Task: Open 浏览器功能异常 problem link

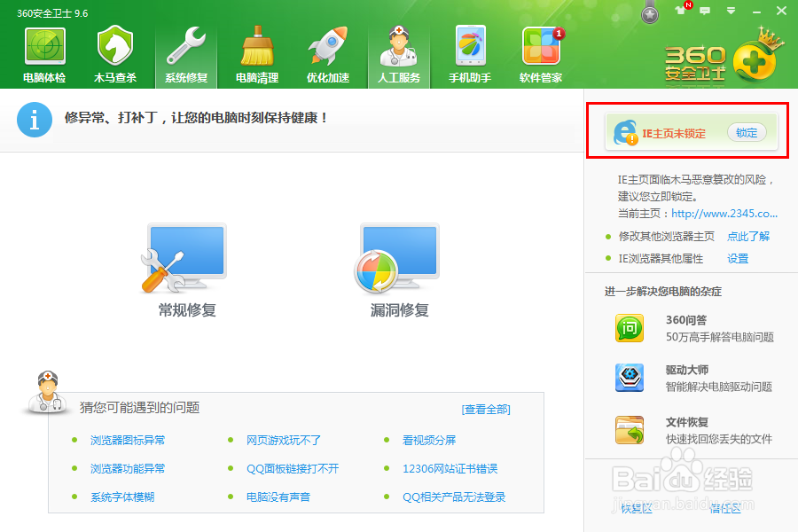Action: click(x=128, y=469)
